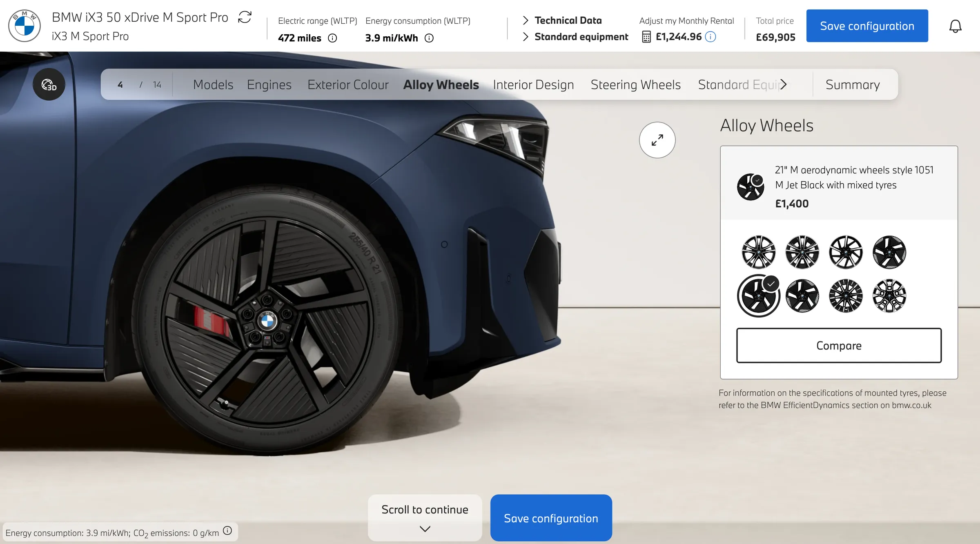The width and height of the screenshot is (980, 544).
Task: Click the selected wheel thumbnail beside the £1,400 price
Action: coord(751,187)
